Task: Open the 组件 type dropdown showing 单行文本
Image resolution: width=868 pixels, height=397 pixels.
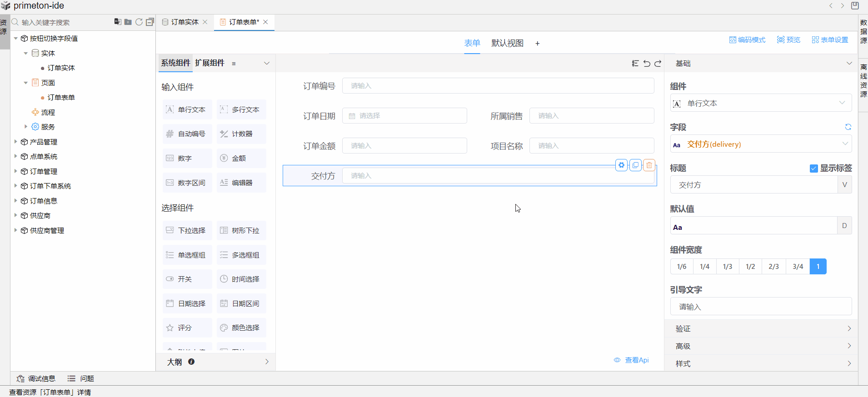Action: [x=761, y=104]
